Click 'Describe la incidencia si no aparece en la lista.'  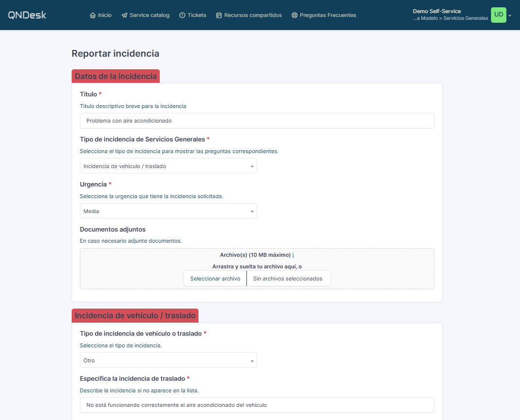[139, 390]
